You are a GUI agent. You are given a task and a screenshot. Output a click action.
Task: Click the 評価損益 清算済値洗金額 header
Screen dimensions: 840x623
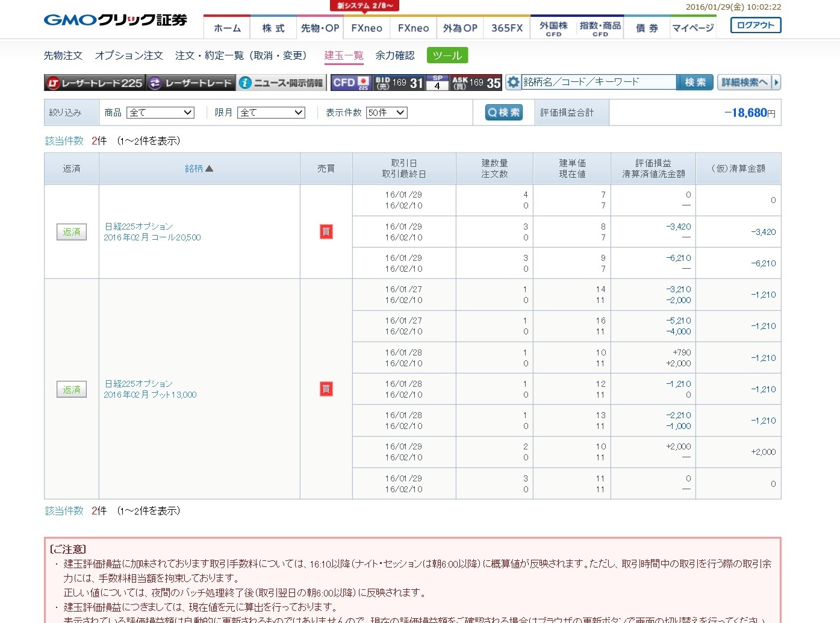click(x=653, y=169)
